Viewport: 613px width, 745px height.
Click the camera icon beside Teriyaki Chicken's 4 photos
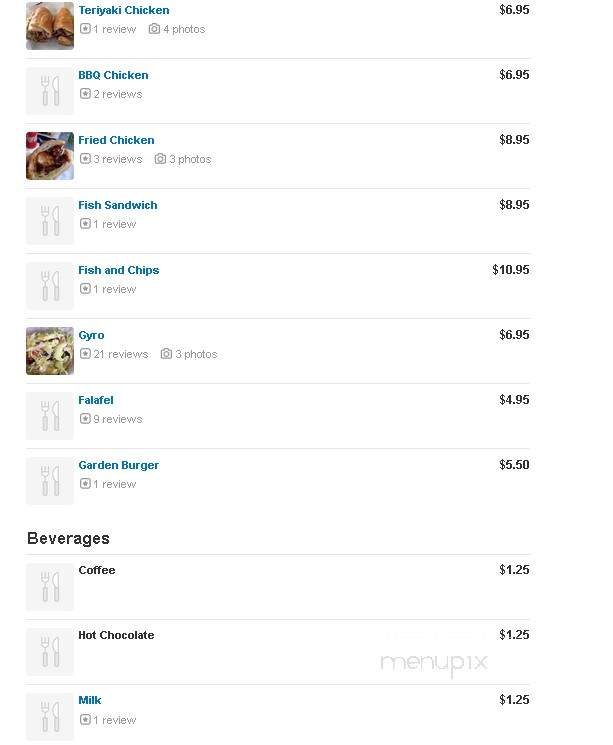click(x=154, y=29)
